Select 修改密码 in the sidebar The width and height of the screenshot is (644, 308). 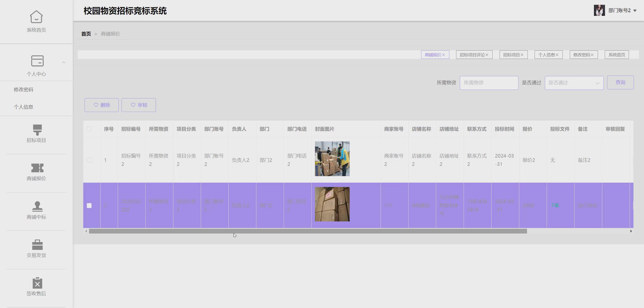click(x=23, y=90)
